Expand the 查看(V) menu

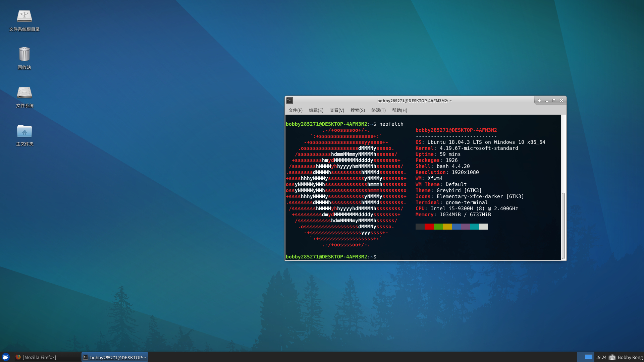click(337, 110)
